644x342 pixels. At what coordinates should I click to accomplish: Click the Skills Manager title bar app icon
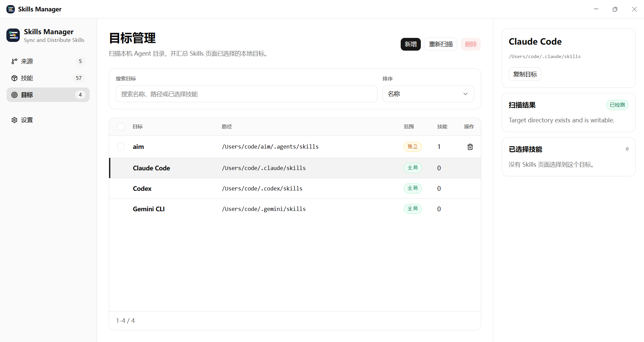pos(11,9)
